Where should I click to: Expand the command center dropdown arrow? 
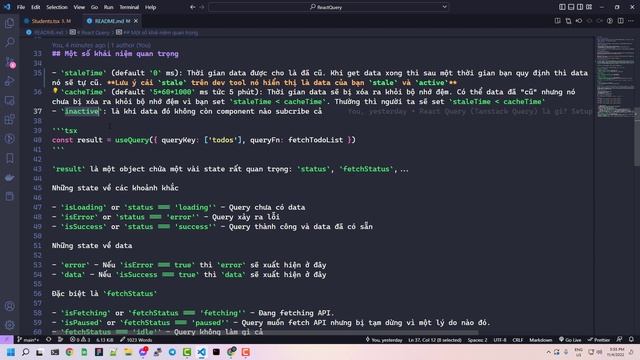point(444,7)
